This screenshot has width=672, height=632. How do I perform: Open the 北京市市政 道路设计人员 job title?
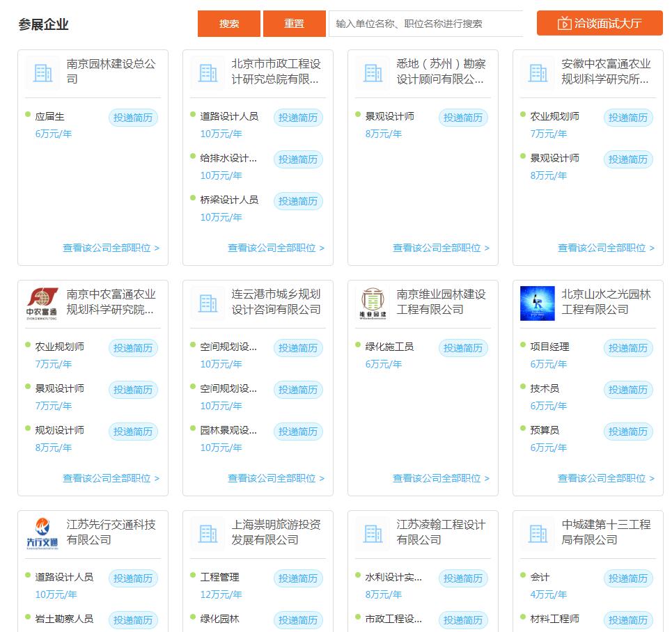click(x=229, y=116)
